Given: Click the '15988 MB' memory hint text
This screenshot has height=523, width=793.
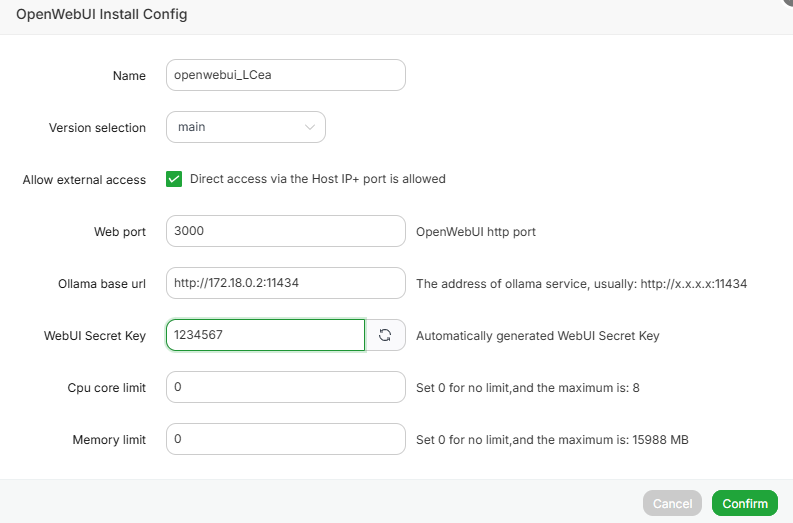Looking at the screenshot, I should pyautogui.click(x=660, y=440).
